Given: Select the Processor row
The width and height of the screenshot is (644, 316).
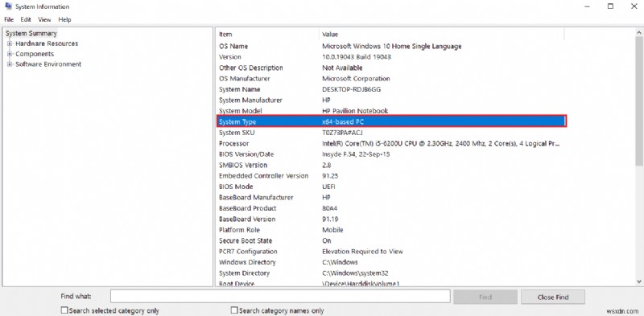Looking at the screenshot, I should 390,143.
